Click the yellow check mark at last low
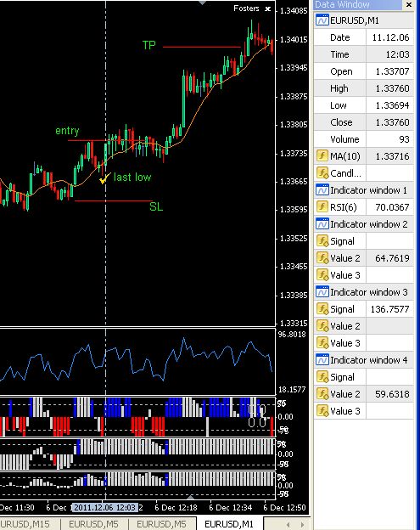This screenshot has width=420, height=530. coord(104,178)
